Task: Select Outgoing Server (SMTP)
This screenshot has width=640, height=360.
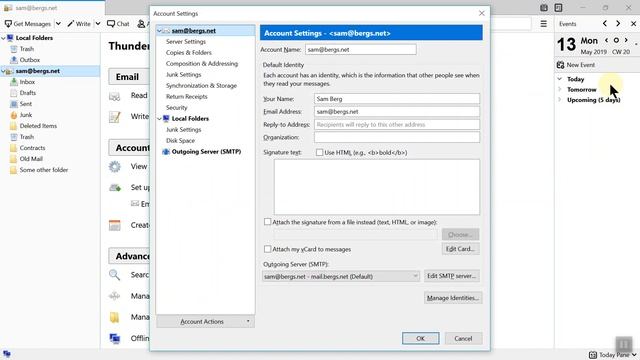Action: pyautogui.click(x=206, y=152)
